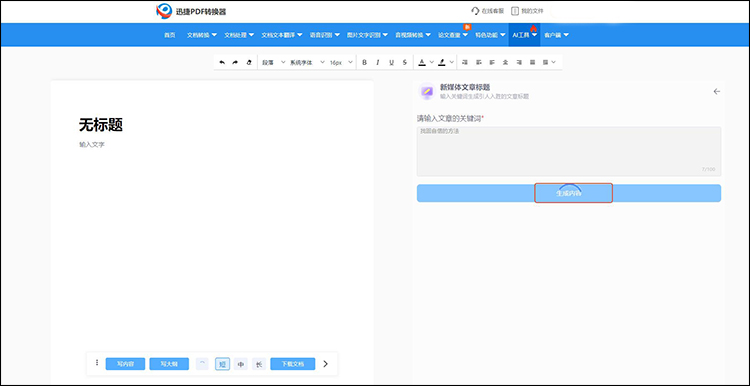Open the 客户端 menu
Image resolution: width=750 pixels, height=386 pixels.
[556, 35]
